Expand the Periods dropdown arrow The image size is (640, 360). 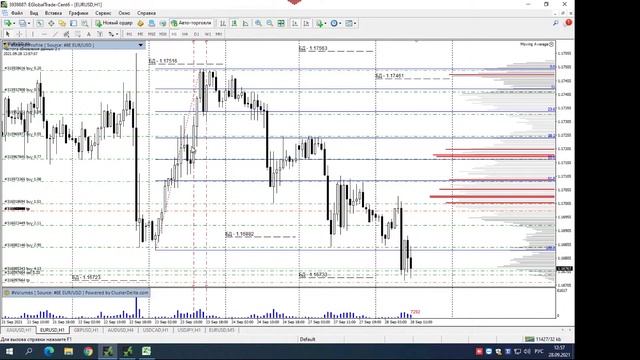[x=340, y=23]
